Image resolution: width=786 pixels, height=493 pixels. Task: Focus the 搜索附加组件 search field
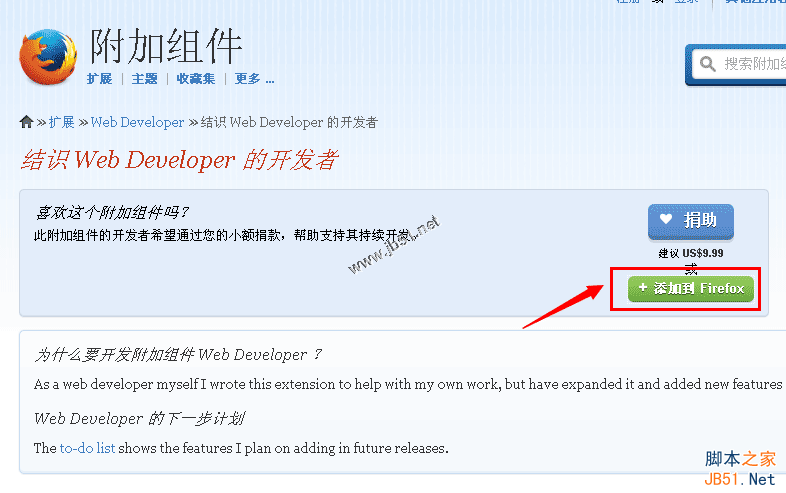pyautogui.click(x=739, y=64)
